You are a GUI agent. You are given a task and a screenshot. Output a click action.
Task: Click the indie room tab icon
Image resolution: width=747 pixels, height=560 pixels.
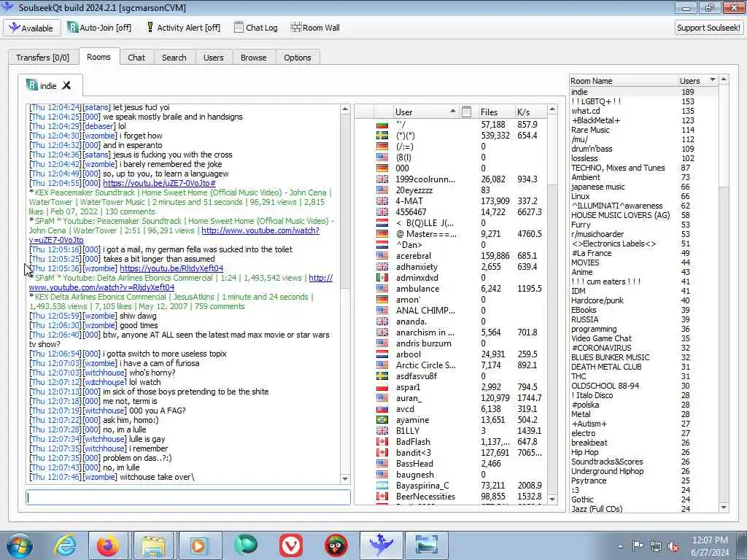click(x=32, y=85)
